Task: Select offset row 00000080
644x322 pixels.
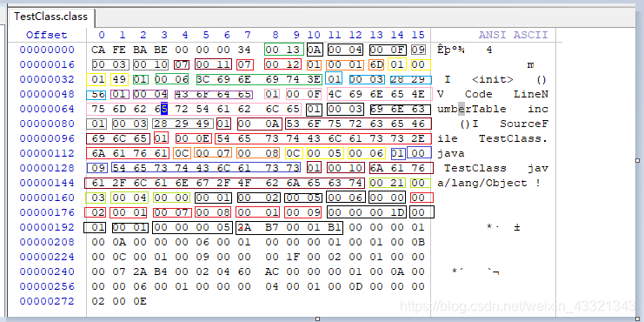Action: tap(47, 124)
